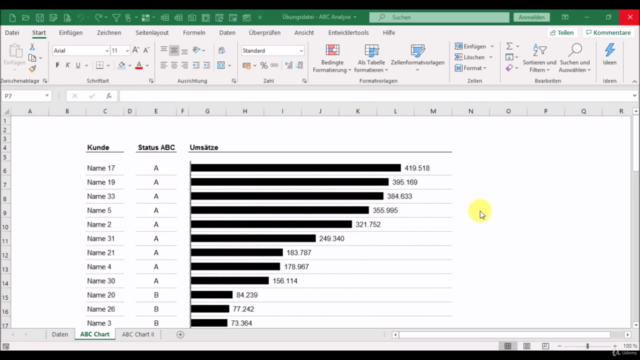Save the workbook via the quick access toolbar
Screen dimensions: 640x360
tap(40, 18)
